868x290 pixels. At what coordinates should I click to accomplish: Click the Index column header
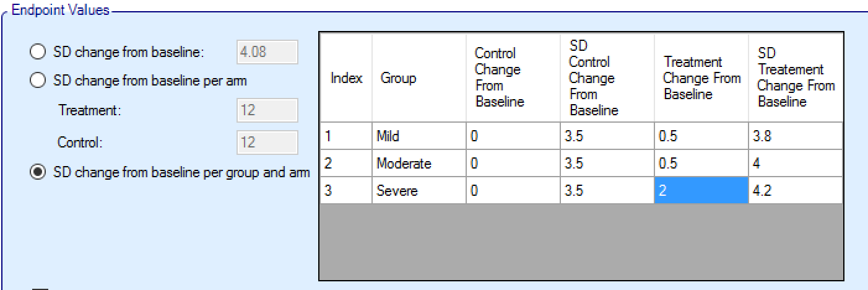(346, 78)
